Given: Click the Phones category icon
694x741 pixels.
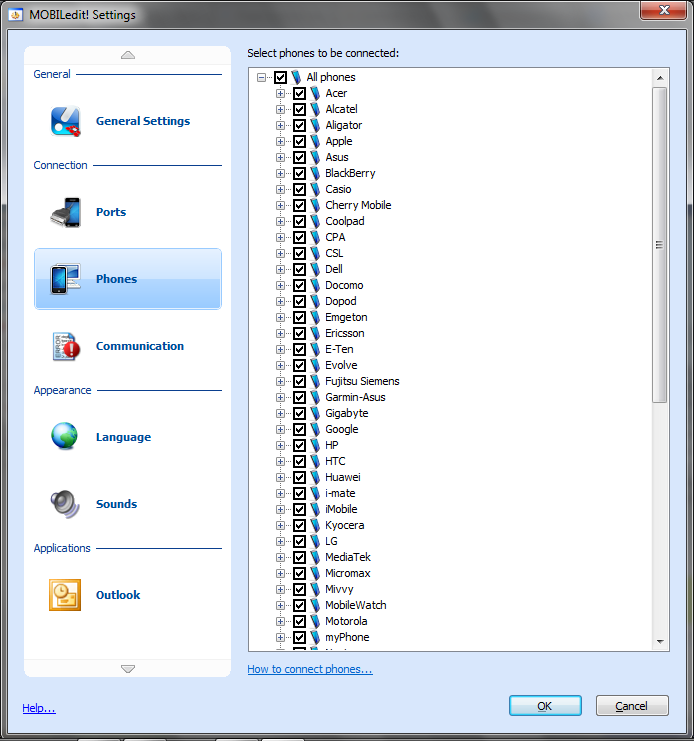Looking at the screenshot, I should (66, 279).
